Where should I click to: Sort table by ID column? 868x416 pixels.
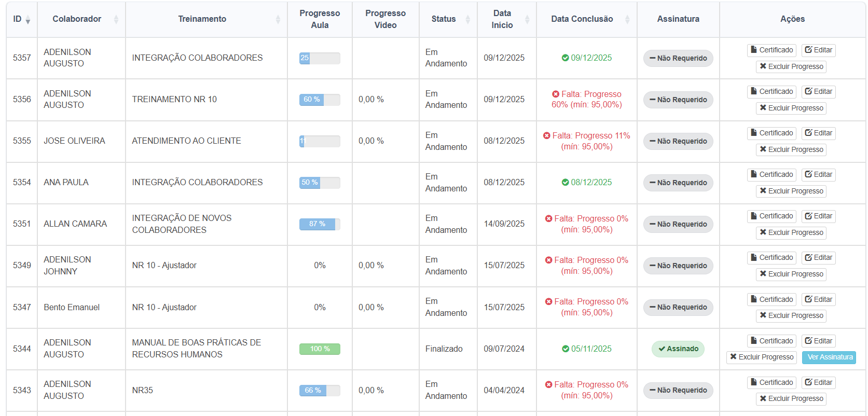point(21,19)
